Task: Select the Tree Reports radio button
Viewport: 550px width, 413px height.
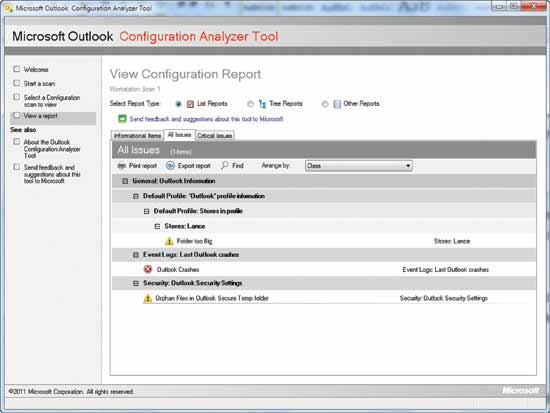Action: point(250,104)
